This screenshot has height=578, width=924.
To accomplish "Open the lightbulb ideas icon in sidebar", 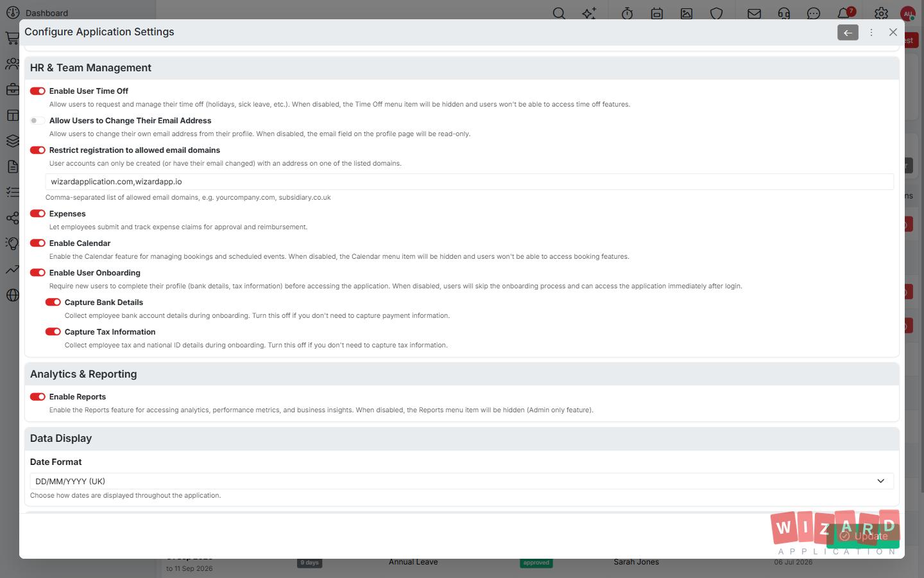I will point(13,244).
